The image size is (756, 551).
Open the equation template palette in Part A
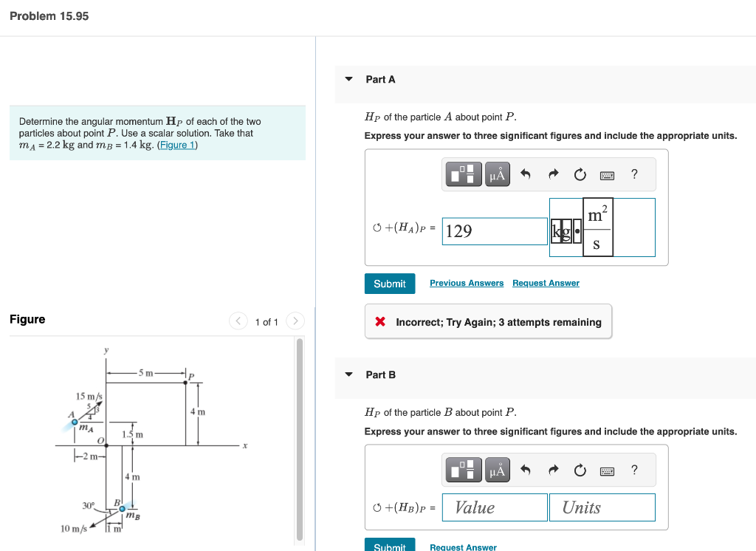pyautogui.click(x=463, y=174)
